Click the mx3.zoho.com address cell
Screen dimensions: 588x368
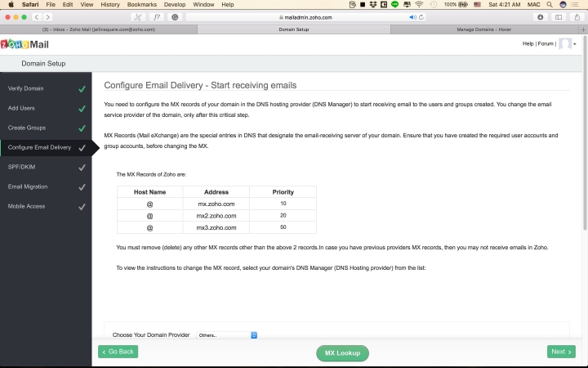click(x=216, y=227)
